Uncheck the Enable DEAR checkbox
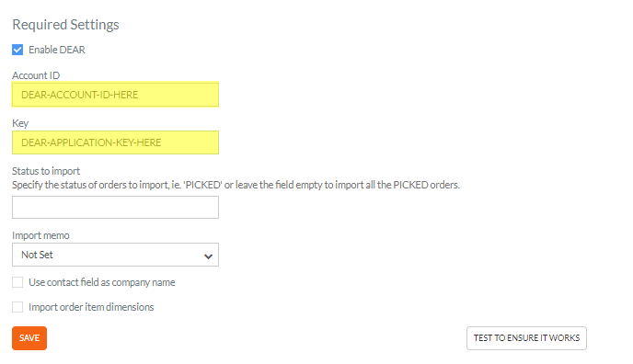Viewport: 633px width, 364px height. tap(17, 50)
